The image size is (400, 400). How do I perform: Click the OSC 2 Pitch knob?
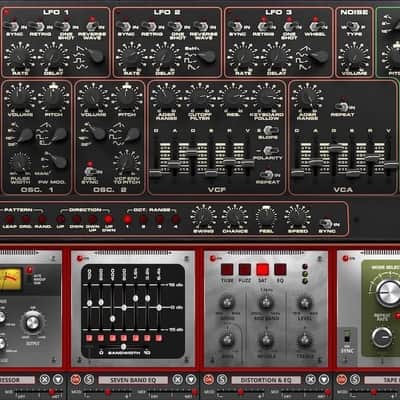point(127,98)
